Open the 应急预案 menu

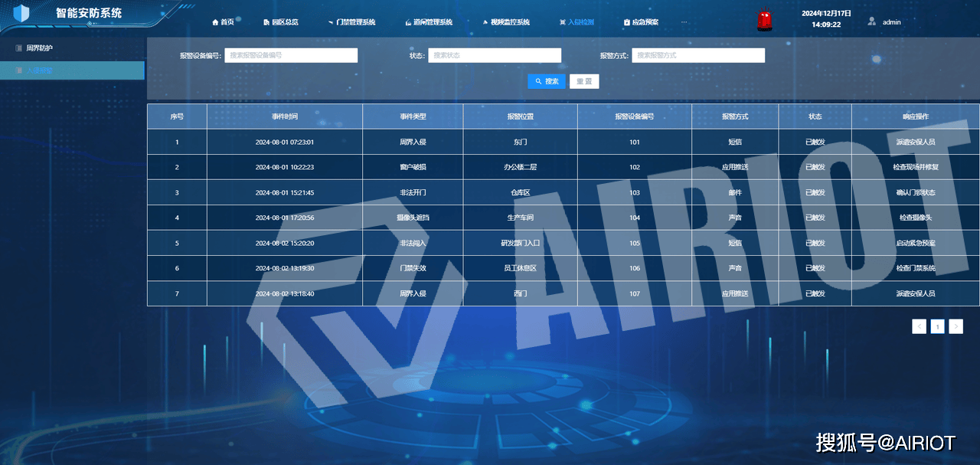641,22
